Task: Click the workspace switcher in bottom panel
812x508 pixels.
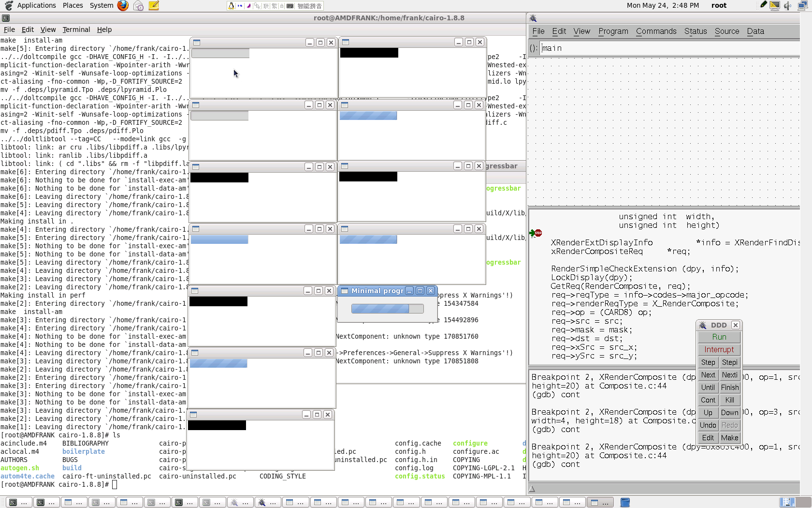Action: click(x=787, y=502)
